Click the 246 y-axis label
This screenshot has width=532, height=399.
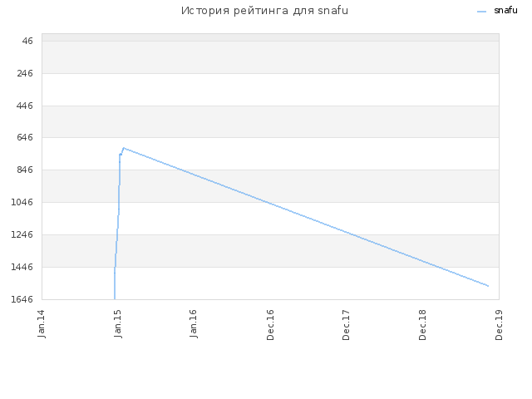pyautogui.click(x=25, y=73)
